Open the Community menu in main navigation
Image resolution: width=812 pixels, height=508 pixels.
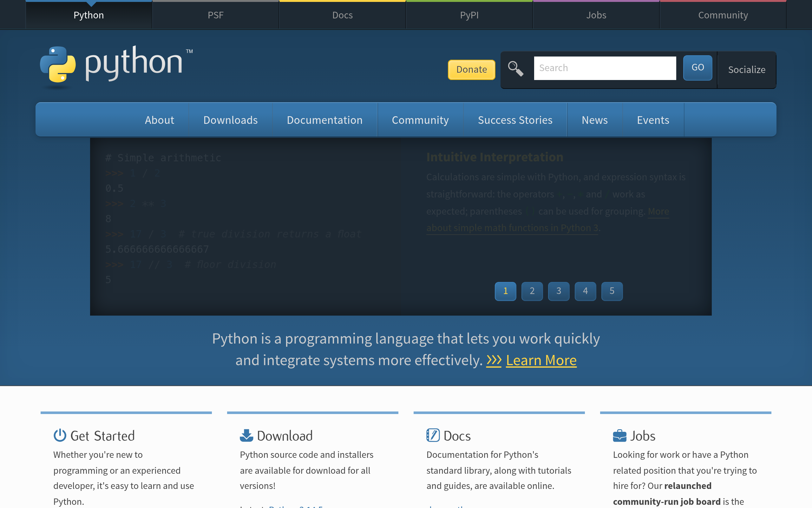420,120
